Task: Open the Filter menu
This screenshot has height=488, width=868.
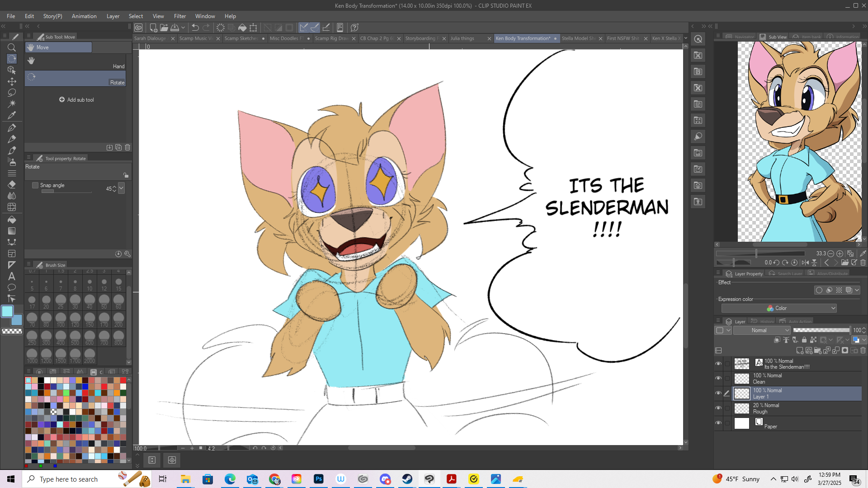Action: click(x=179, y=16)
